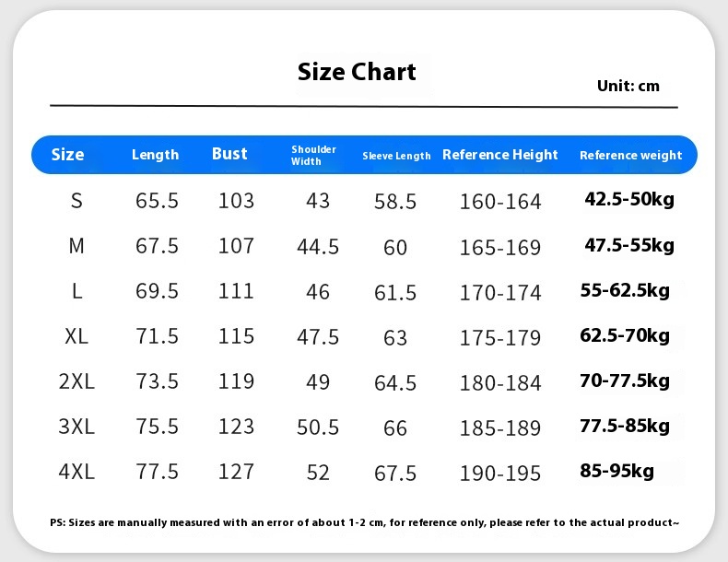The width and height of the screenshot is (728, 562).
Task: Click the Unit: cm label
Action: [628, 86]
